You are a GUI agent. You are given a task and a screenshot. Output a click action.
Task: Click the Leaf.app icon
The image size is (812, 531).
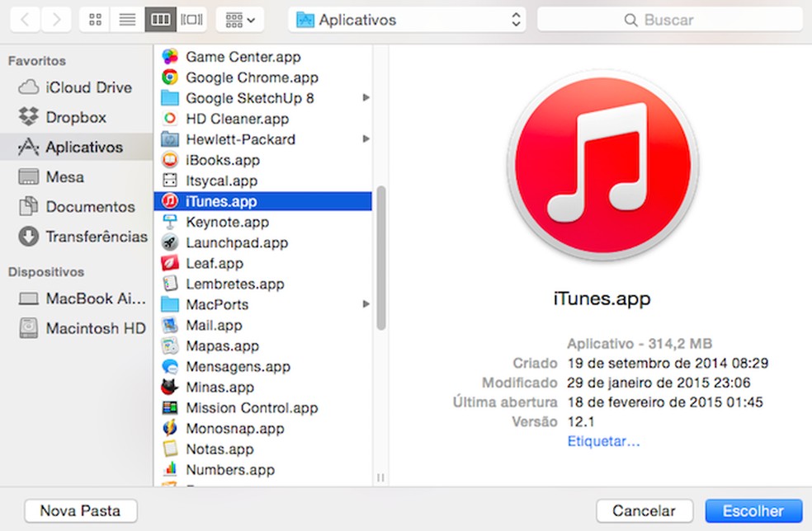coord(170,263)
